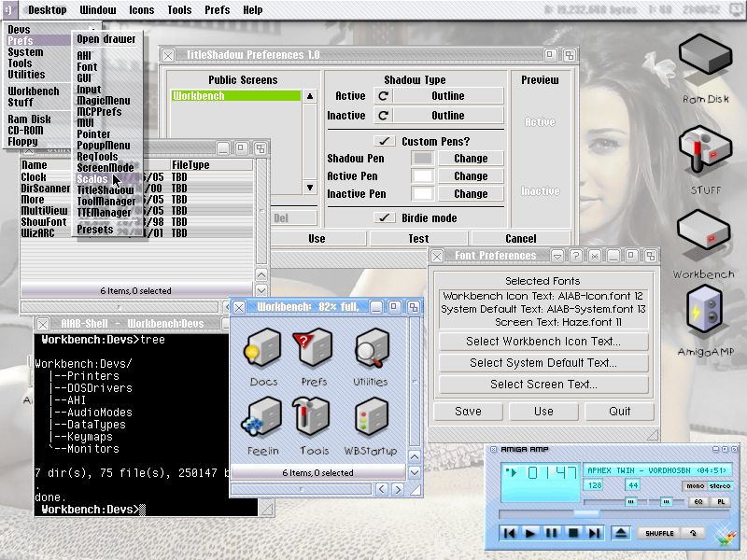
Task: Click Test in TitleShadow Preferences
Action: 418,239
